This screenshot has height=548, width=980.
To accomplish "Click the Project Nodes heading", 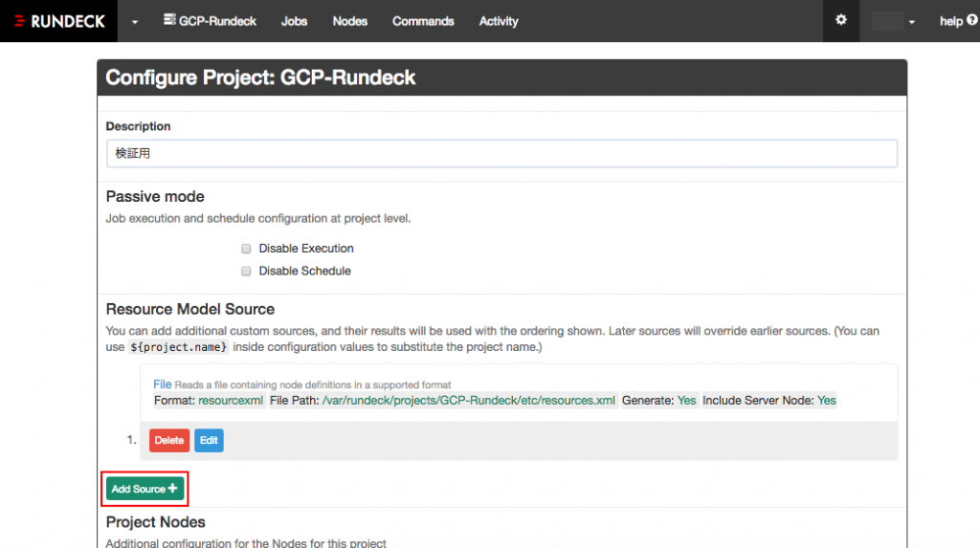I will (156, 522).
